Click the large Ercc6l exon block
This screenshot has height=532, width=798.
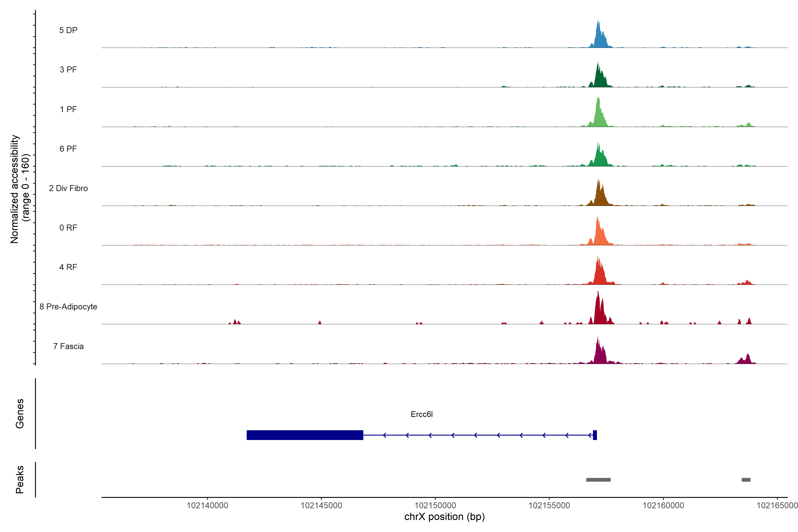(305, 435)
